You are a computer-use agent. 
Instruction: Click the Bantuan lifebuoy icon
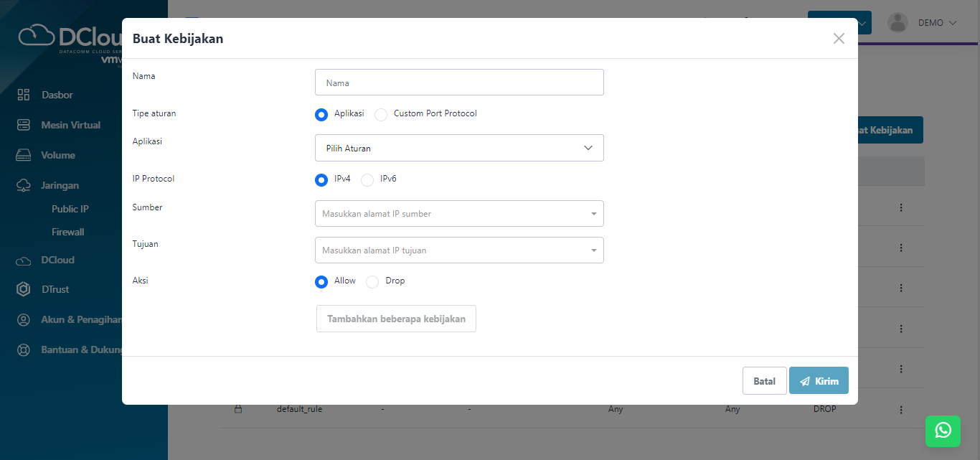[24, 349]
